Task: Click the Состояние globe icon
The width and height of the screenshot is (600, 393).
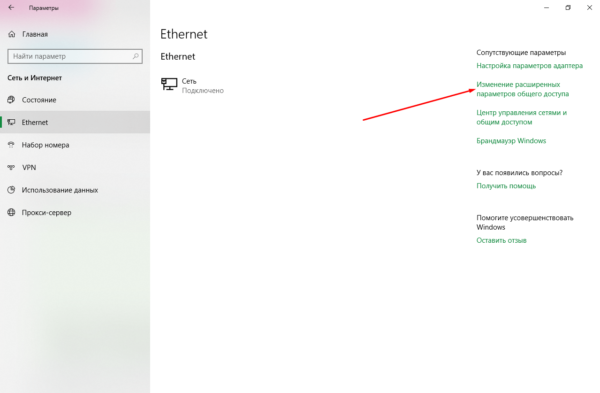Action: pos(11,100)
